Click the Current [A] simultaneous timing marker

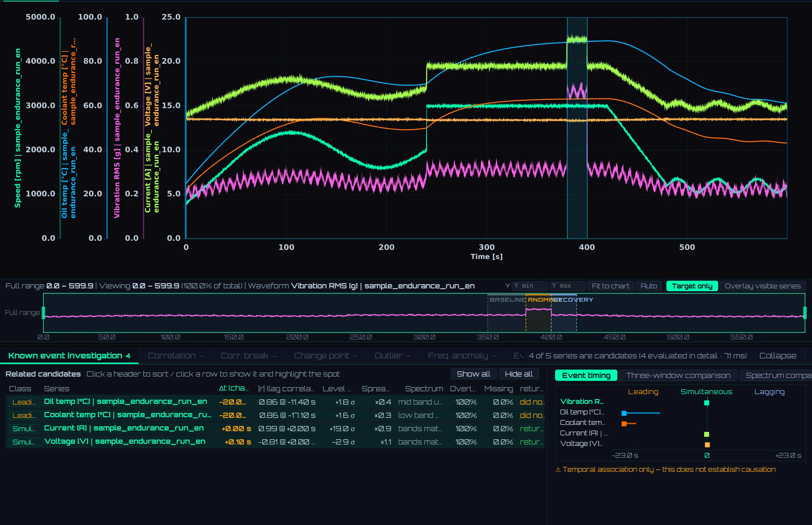(707, 434)
